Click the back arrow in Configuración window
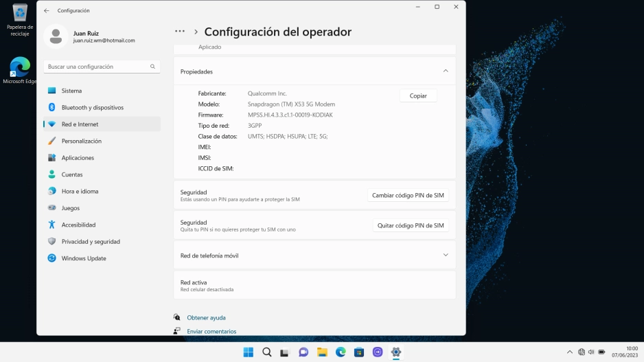Screen dimensions: 644x362 [47, 10]
